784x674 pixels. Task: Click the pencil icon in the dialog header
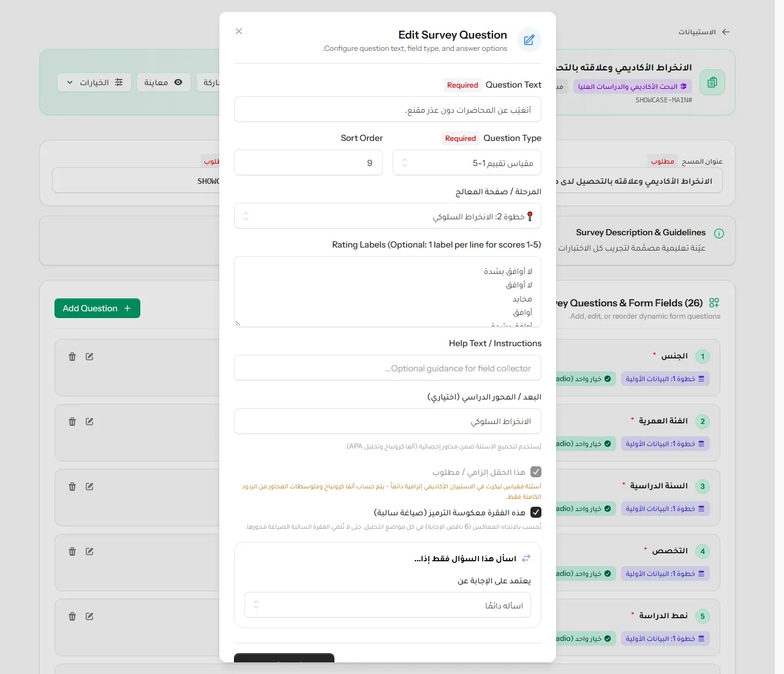click(529, 40)
